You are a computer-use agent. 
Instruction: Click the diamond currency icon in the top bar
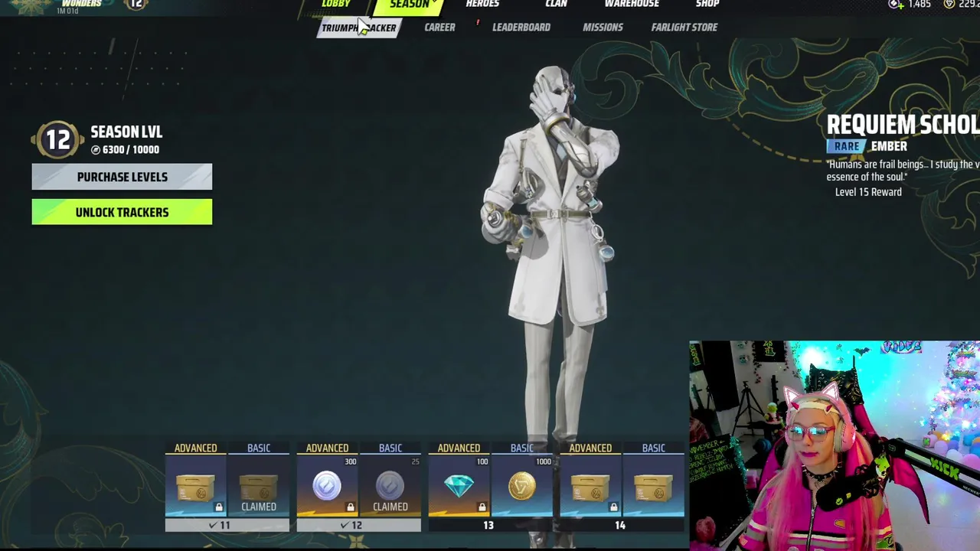[896, 5]
